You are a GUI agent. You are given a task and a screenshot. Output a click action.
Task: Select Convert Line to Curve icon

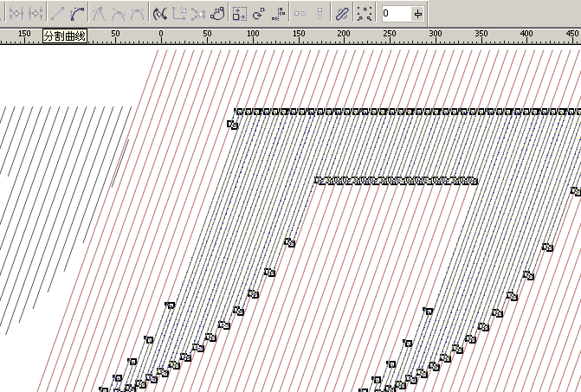(77, 14)
